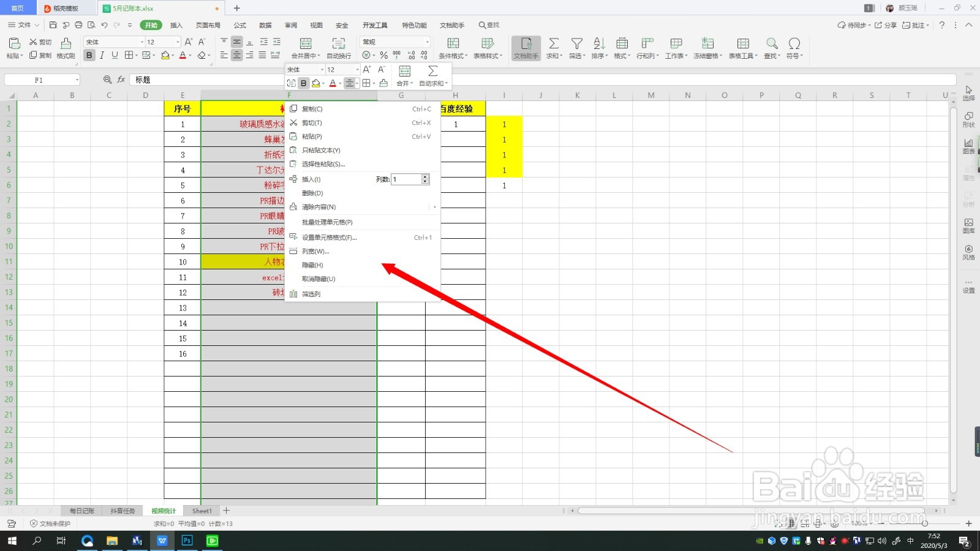Click the wrap text icon 自动换行

(x=339, y=43)
